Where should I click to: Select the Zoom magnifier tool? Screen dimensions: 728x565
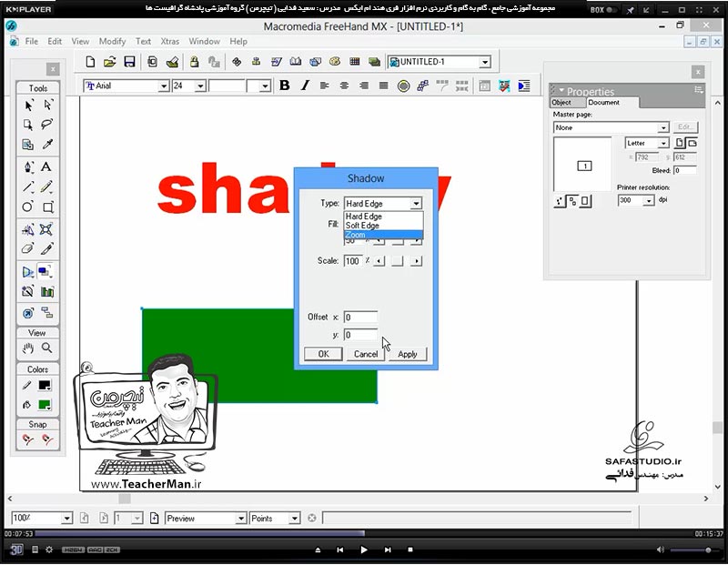coord(47,348)
